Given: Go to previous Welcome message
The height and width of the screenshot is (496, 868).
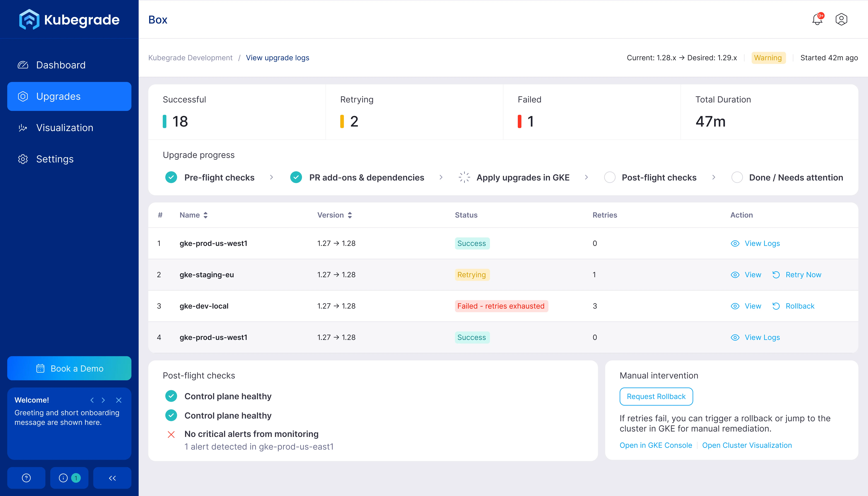Looking at the screenshot, I should pyautogui.click(x=92, y=400).
